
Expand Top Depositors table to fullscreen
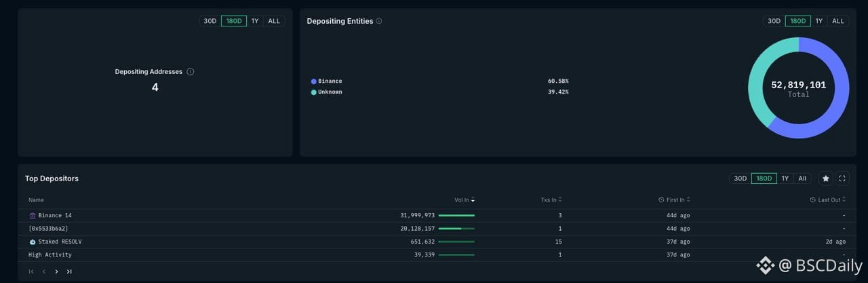[842, 178]
